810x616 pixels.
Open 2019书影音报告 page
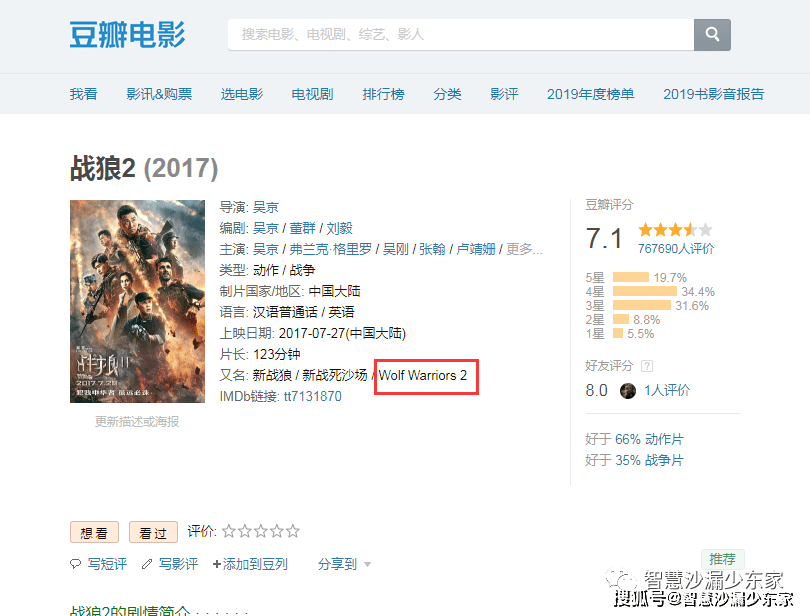[x=713, y=94]
